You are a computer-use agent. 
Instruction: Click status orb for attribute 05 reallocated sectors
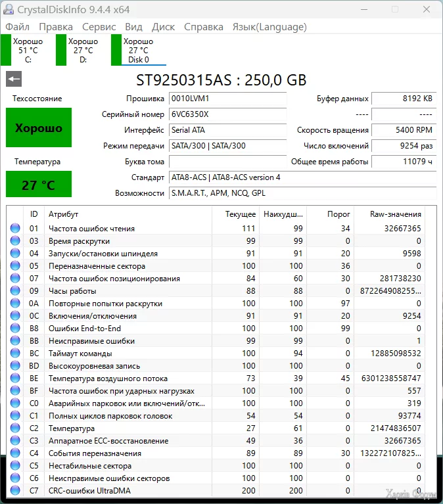pyautogui.click(x=15, y=266)
